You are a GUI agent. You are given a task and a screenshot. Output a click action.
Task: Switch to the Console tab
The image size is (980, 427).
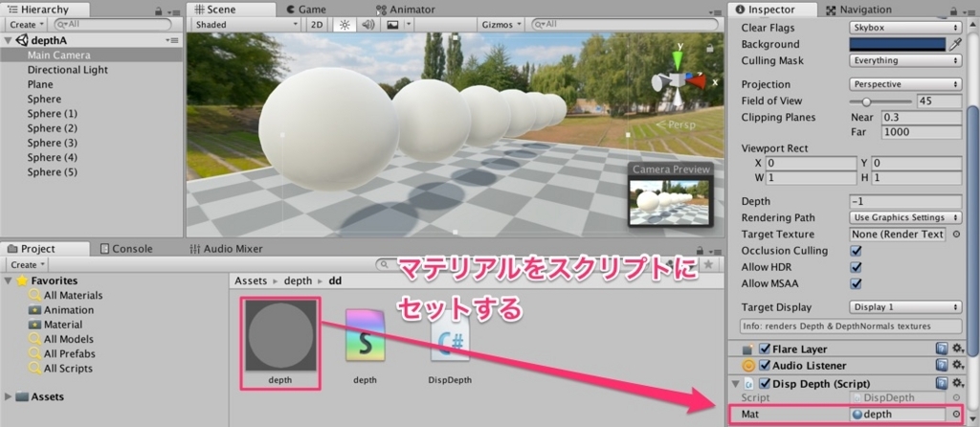pos(125,249)
